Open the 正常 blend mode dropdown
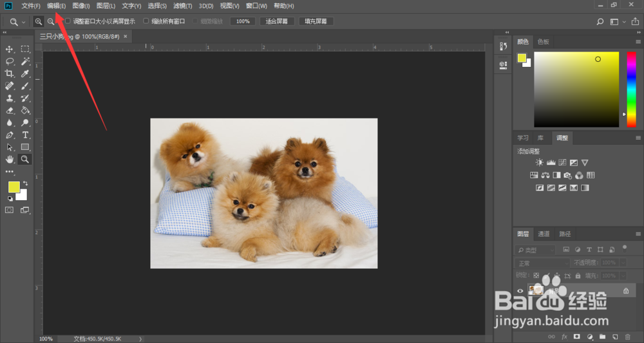The image size is (644, 343). click(x=542, y=263)
